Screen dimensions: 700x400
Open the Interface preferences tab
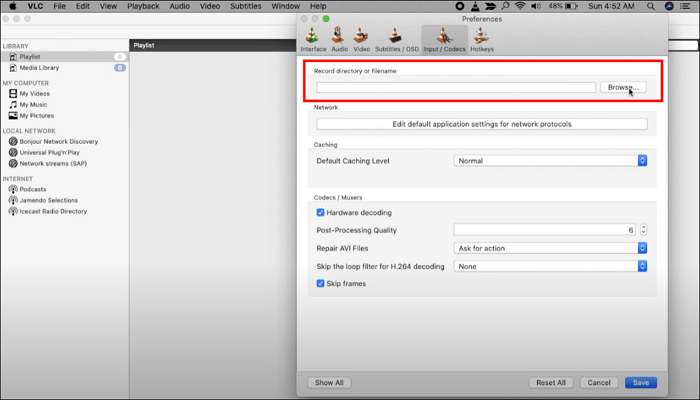click(313, 40)
